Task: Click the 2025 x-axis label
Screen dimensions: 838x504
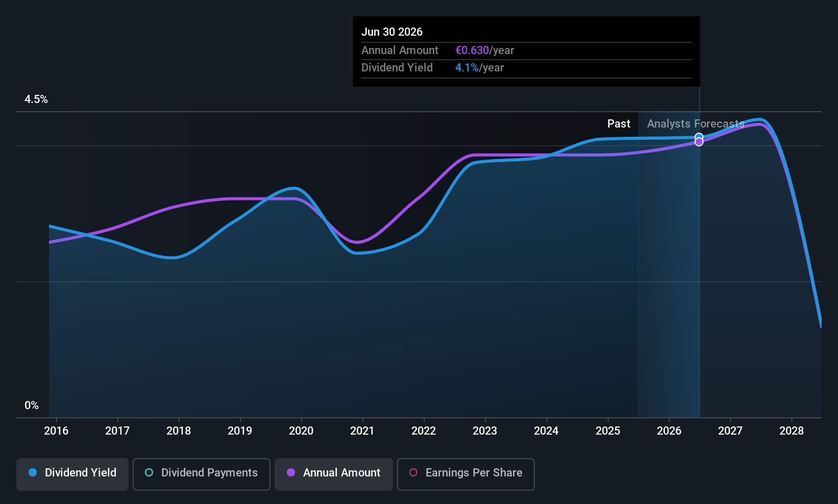Action: point(608,431)
